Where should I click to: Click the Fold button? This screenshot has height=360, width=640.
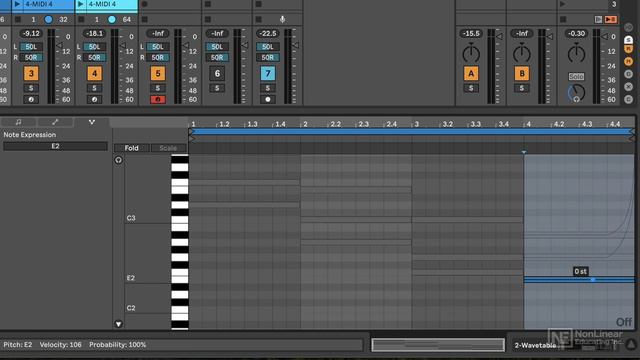[131, 148]
